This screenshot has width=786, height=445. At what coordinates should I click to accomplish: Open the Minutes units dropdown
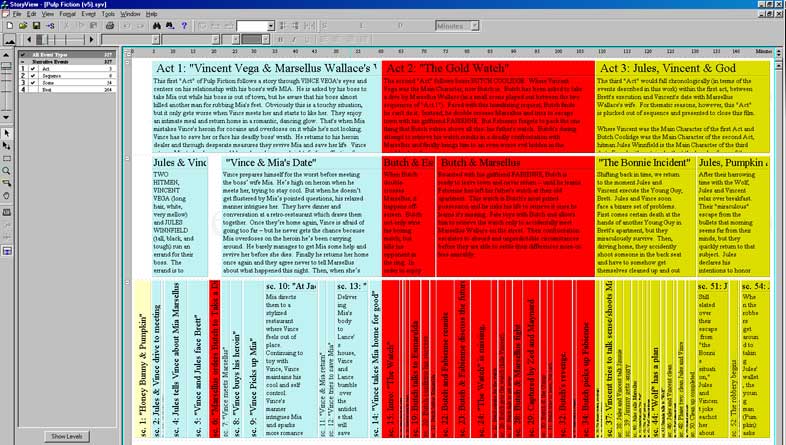(475, 26)
